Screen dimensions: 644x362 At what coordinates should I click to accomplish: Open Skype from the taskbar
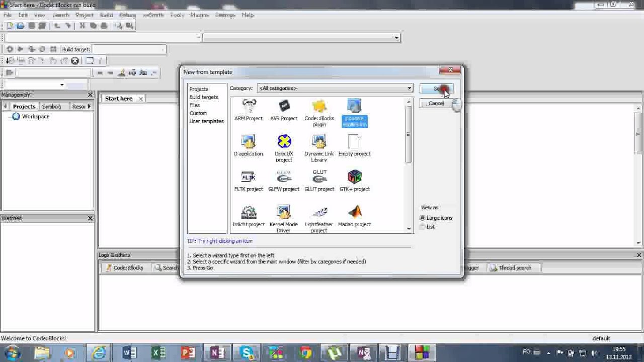(247, 353)
